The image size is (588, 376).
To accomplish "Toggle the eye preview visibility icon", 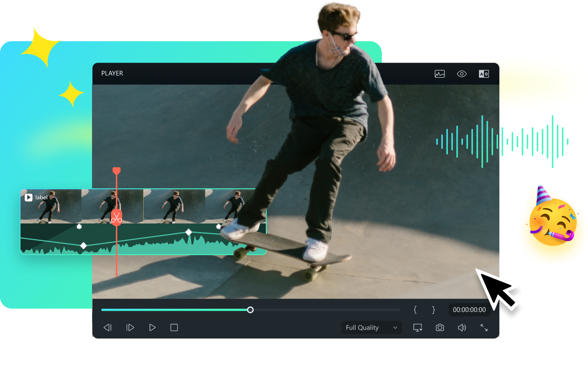I will click(x=462, y=74).
